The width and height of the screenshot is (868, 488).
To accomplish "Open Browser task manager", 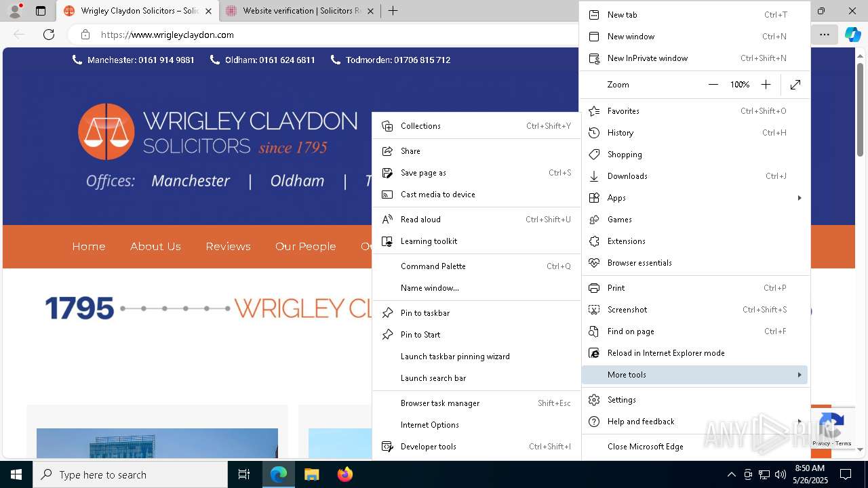I will point(477,403).
